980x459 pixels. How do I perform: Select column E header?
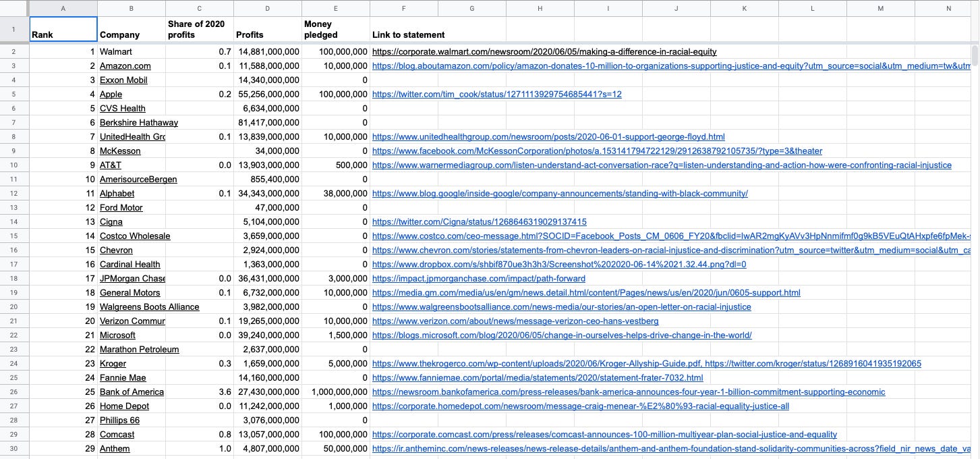click(x=336, y=8)
